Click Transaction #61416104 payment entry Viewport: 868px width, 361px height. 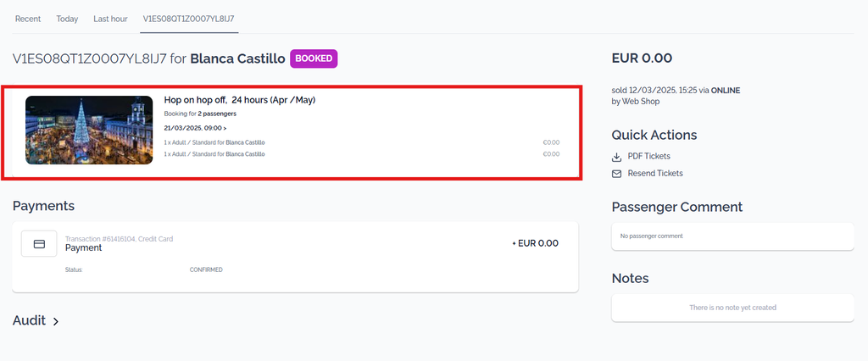(x=295, y=258)
